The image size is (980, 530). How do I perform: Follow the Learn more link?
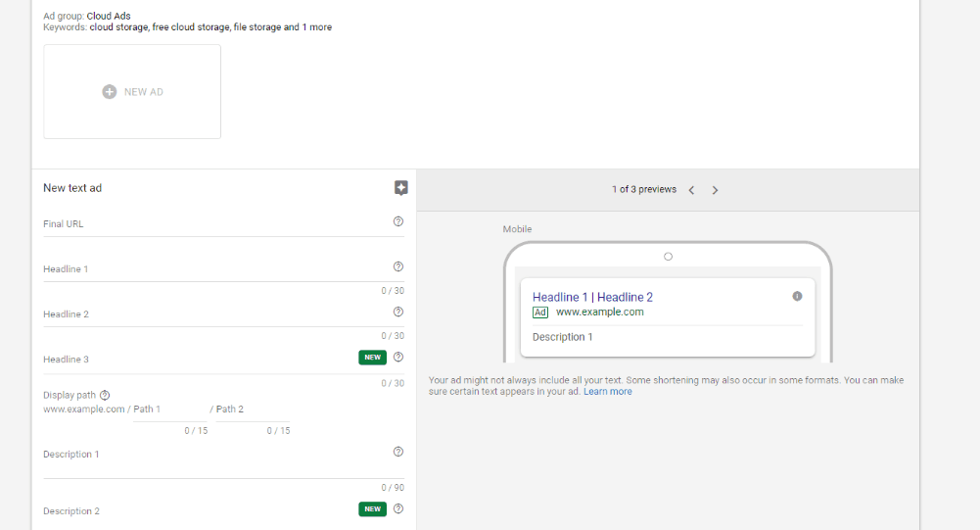click(608, 392)
